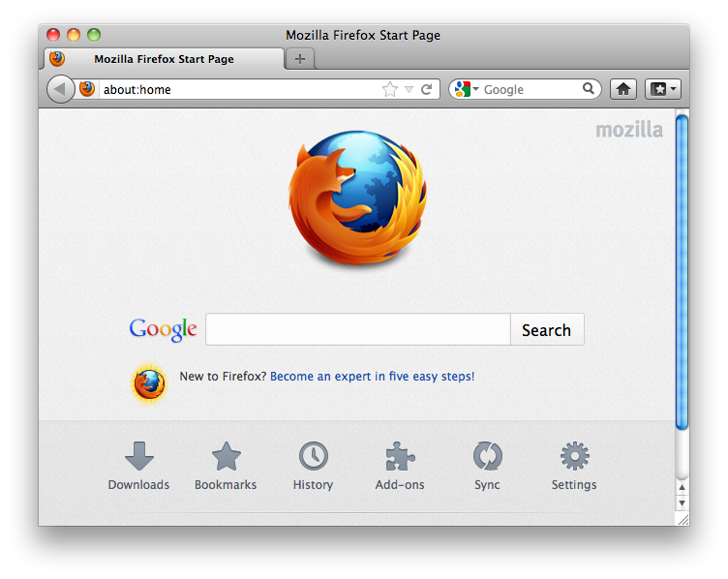Open the URL history dropdown arrow
728x579 pixels.
(x=409, y=89)
